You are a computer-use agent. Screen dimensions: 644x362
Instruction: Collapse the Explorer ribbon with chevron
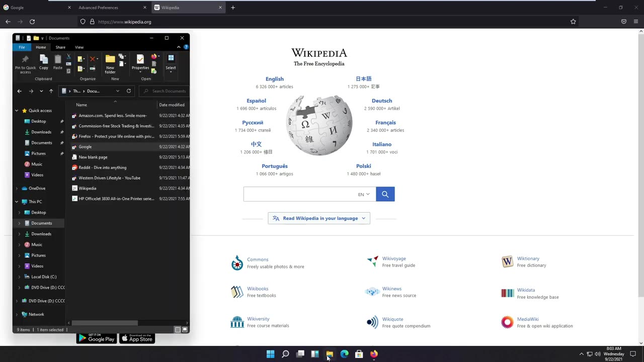coord(179,47)
